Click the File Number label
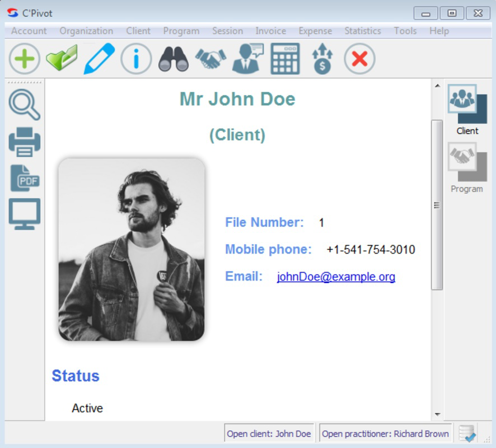 (x=264, y=222)
